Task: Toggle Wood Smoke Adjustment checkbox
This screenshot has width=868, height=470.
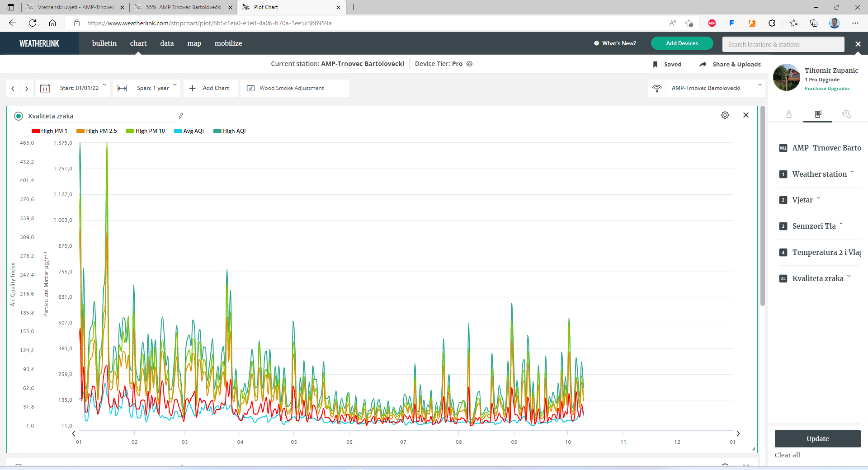Action: pos(250,88)
